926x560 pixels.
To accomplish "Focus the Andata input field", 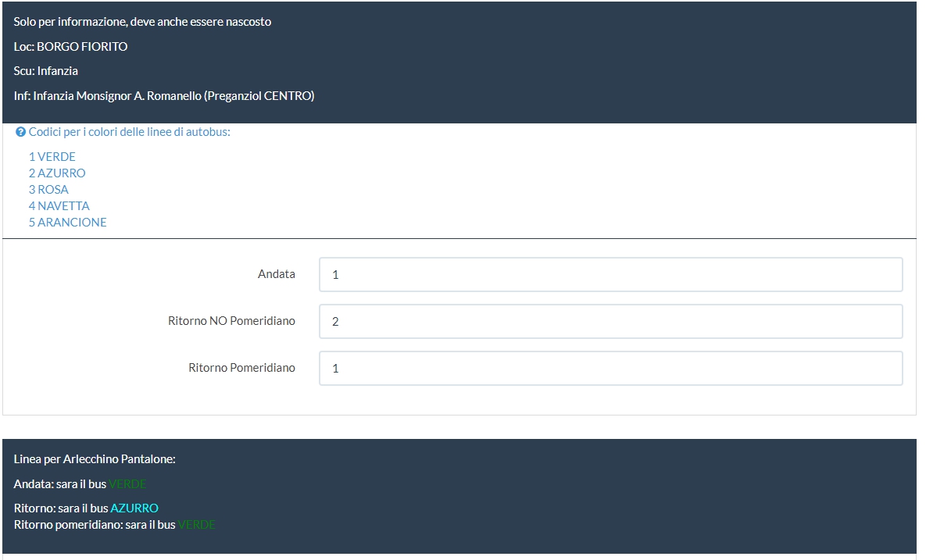I will 610,275.
